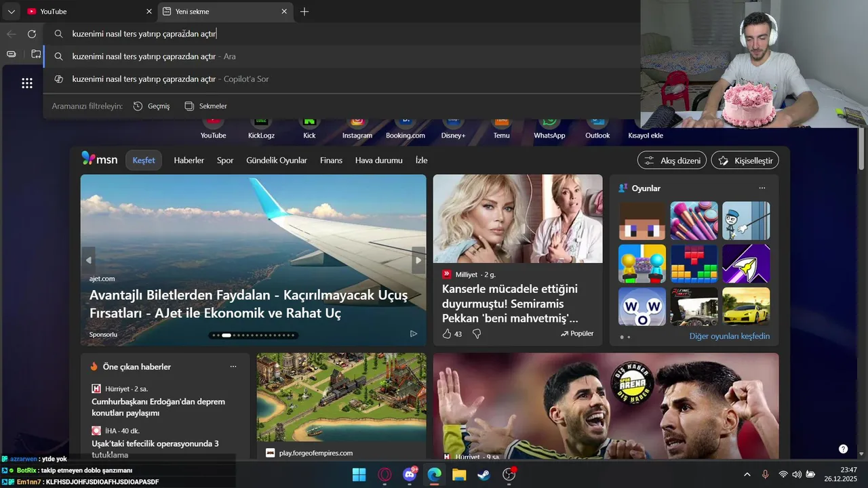Open the Oyunlar card more options menu
The height and width of the screenshot is (488, 868).
coord(762,188)
